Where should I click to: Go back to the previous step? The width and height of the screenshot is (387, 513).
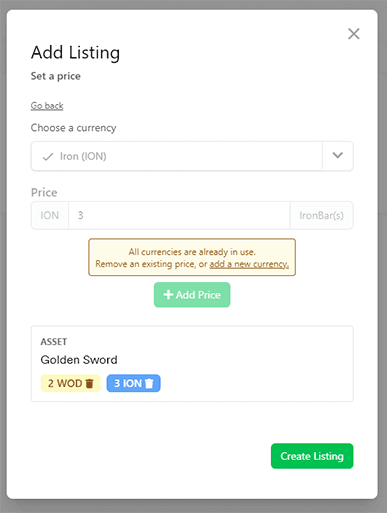point(47,106)
